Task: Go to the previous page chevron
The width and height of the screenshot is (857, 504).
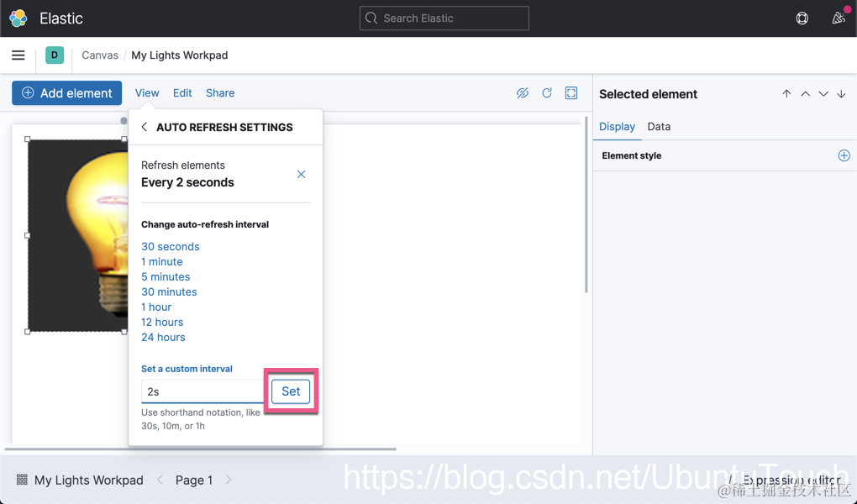Action: (x=160, y=480)
